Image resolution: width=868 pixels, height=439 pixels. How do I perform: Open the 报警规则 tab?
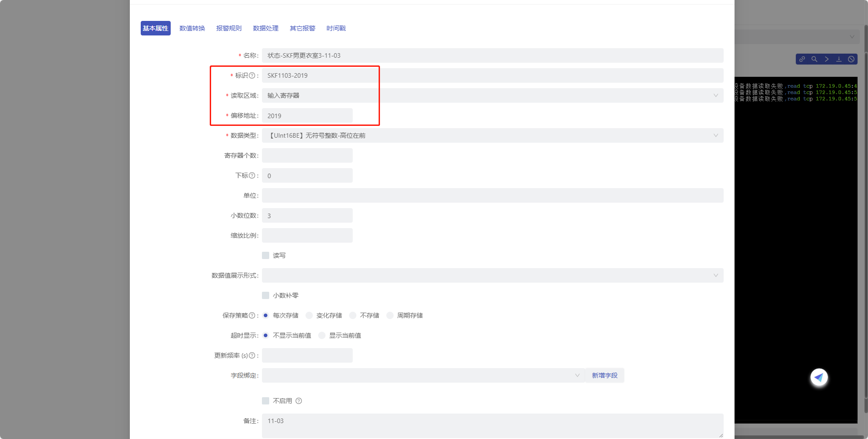(229, 28)
